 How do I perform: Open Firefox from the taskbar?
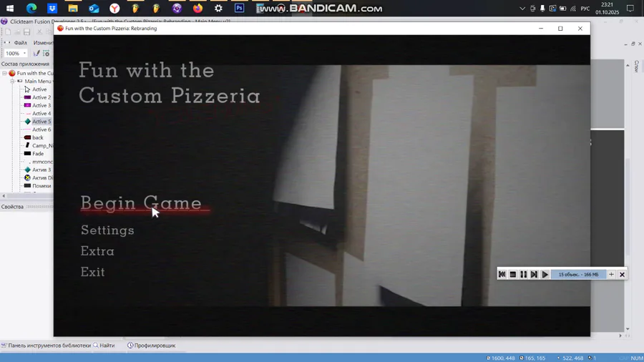pos(197,8)
